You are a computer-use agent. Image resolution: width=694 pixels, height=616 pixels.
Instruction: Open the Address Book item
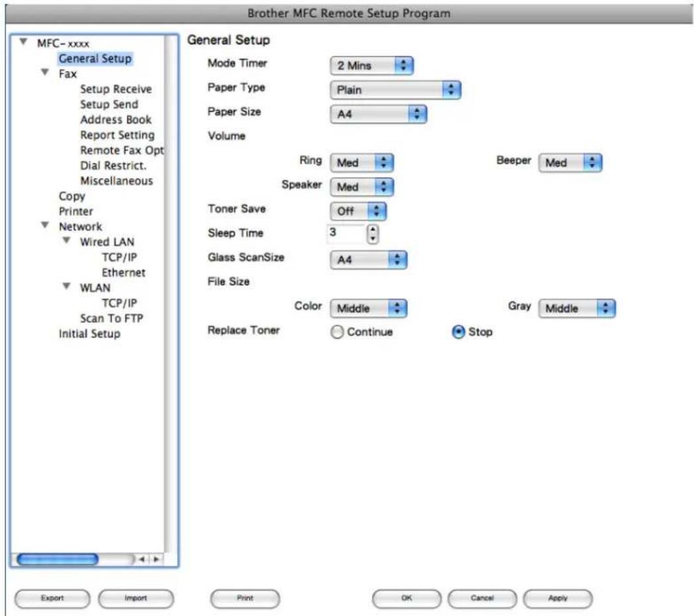point(116,119)
